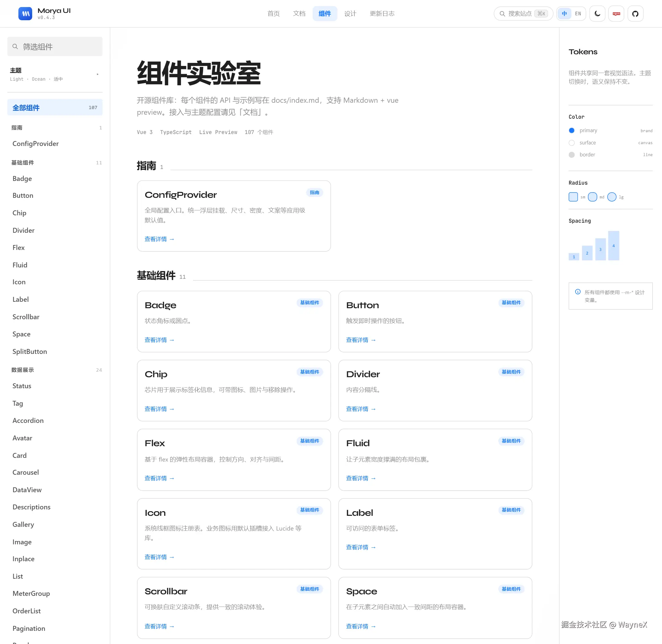Expand the 主题 theme selector arrow
This screenshot has width=662, height=644.
pos(98,74)
